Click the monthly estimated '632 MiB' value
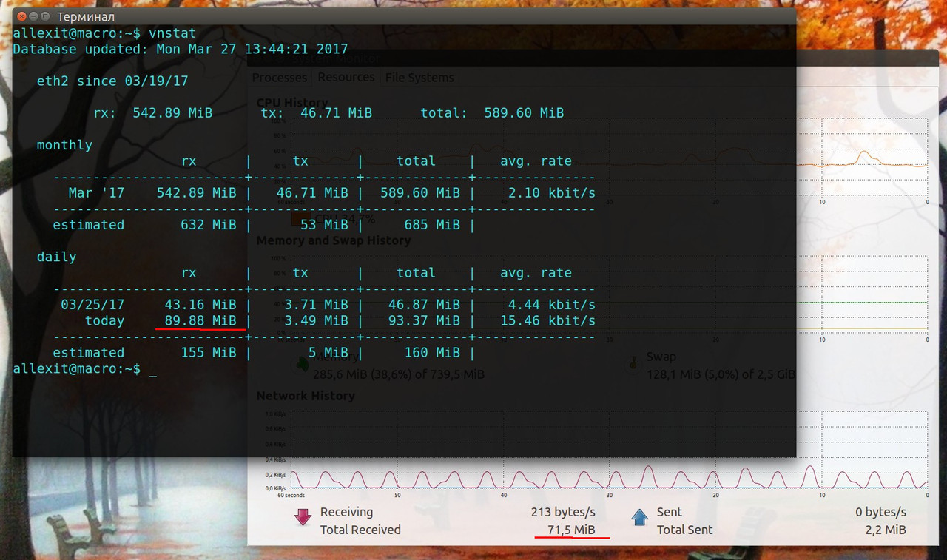The width and height of the screenshot is (947, 560). [x=209, y=225]
